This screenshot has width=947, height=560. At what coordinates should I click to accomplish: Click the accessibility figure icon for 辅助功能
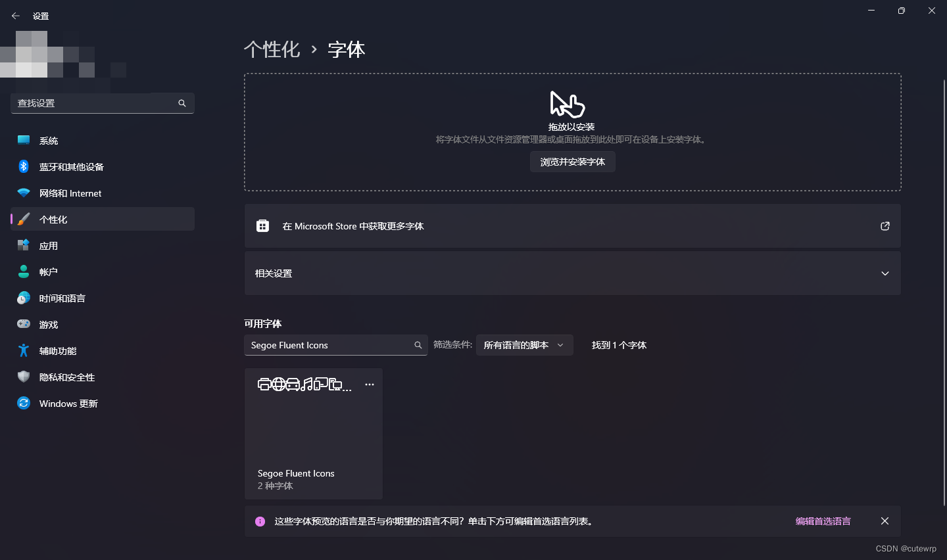point(24,350)
